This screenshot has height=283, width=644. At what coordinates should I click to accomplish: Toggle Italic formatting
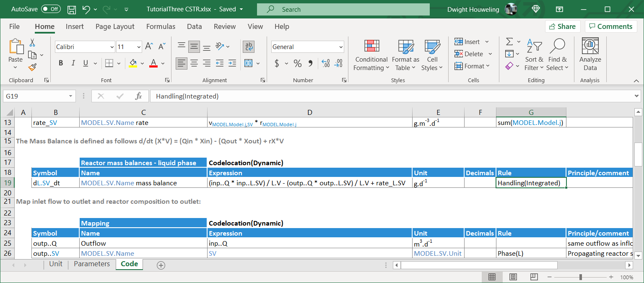pos(73,63)
